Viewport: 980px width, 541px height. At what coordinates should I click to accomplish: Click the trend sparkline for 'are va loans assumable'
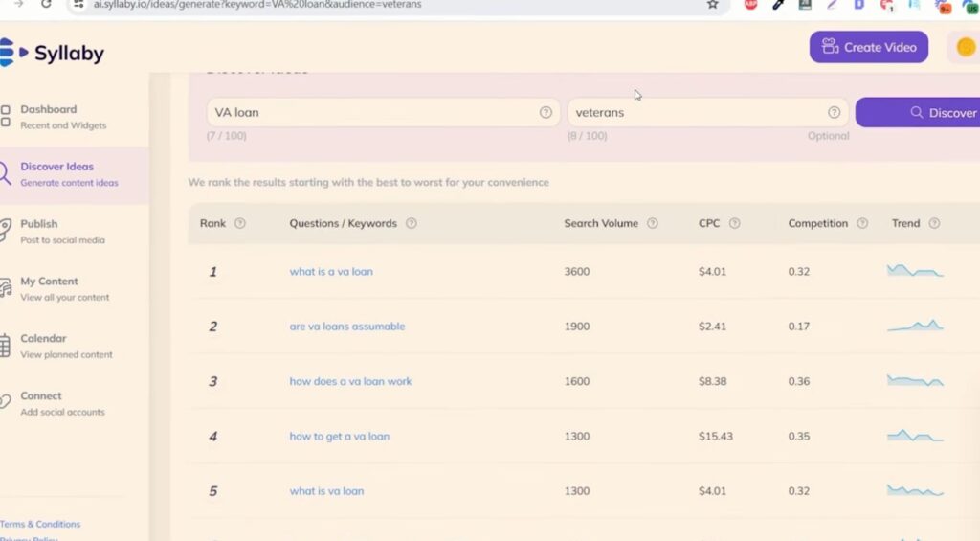915,326
